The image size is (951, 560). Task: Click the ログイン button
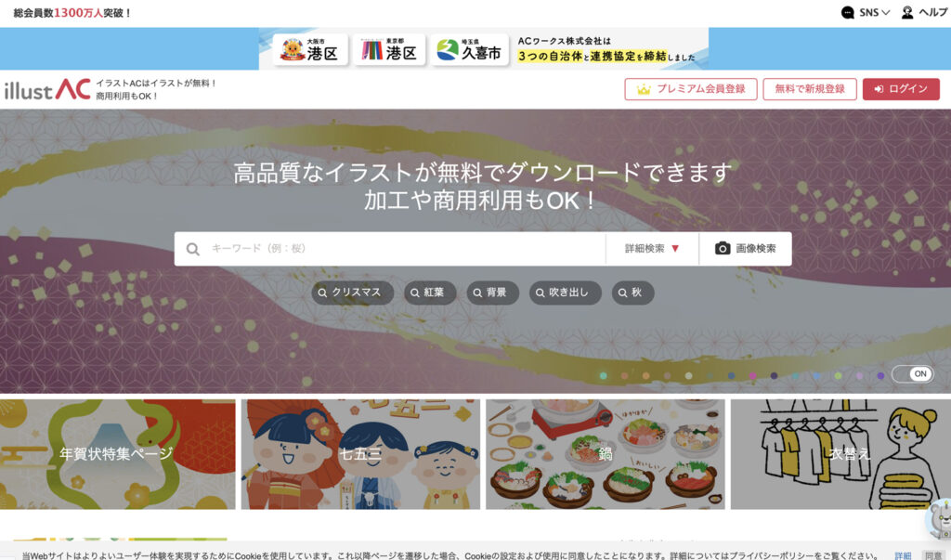901,89
